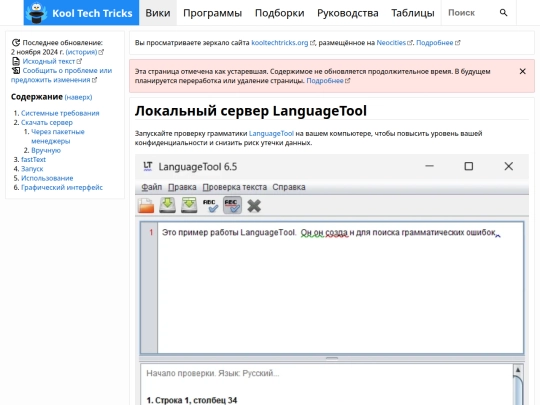Click the (наверх) link
Image resolution: width=540 pixels, height=405 pixels.
pos(78,97)
